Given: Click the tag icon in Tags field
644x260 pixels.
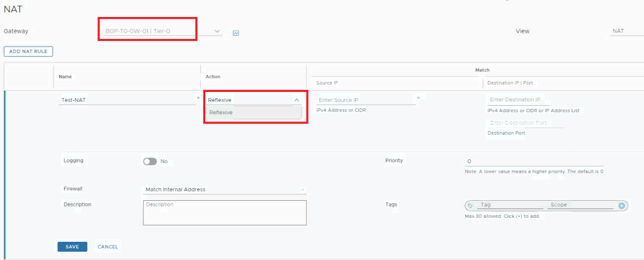Looking at the screenshot, I should (x=470, y=206).
